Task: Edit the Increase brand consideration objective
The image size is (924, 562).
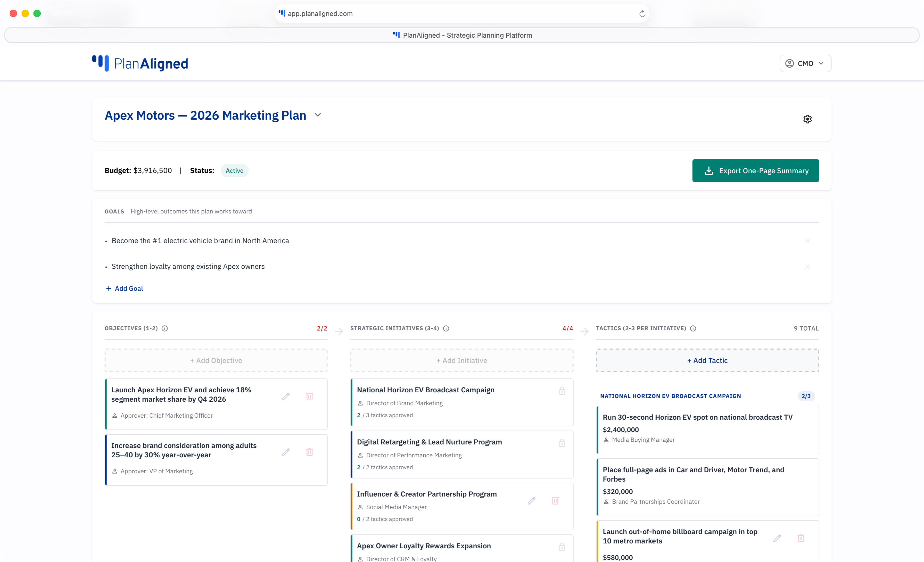Action: pos(286,452)
